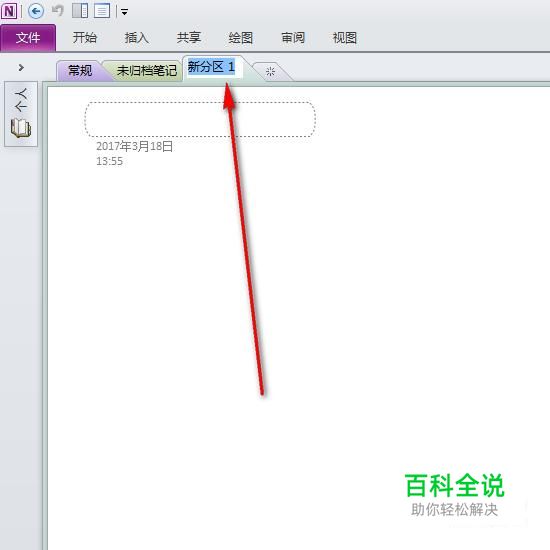This screenshot has width=550, height=550.
Task: Click the page time 13:55
Action: [109, 161]
